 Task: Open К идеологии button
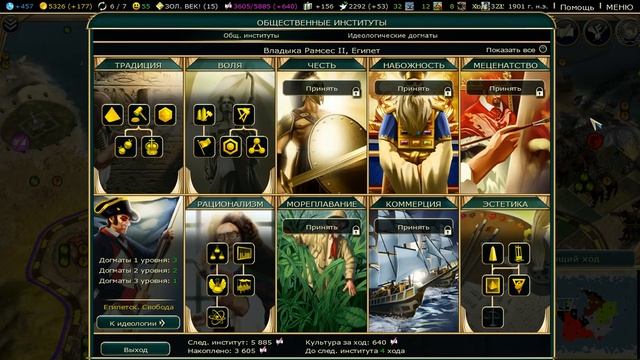coord(138,323)
